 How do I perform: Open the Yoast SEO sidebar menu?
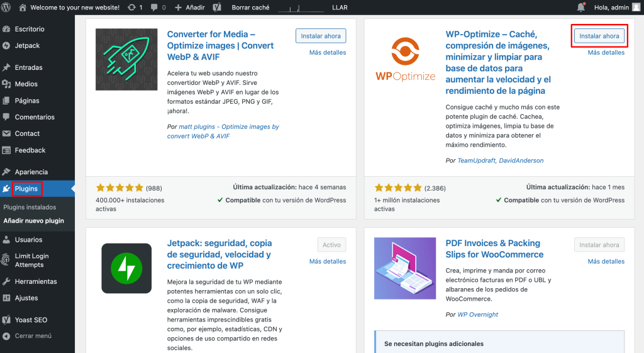point(31,320)
